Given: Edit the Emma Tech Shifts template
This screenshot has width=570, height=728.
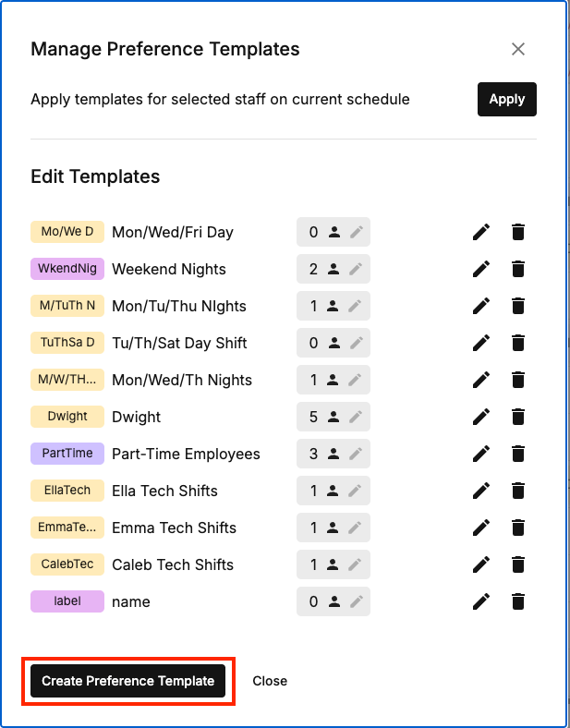Looking at the screenshot, I should click(x=480, y=528).
